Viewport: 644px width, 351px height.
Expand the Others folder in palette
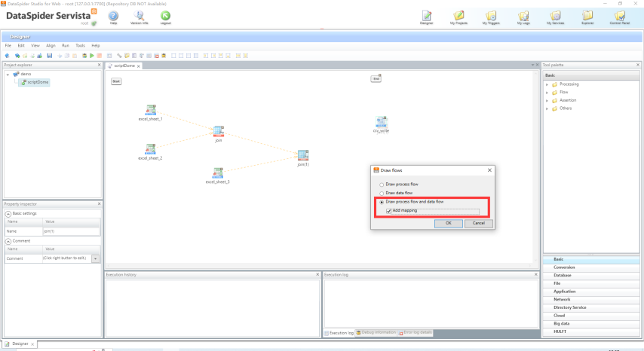coord(547,108)
